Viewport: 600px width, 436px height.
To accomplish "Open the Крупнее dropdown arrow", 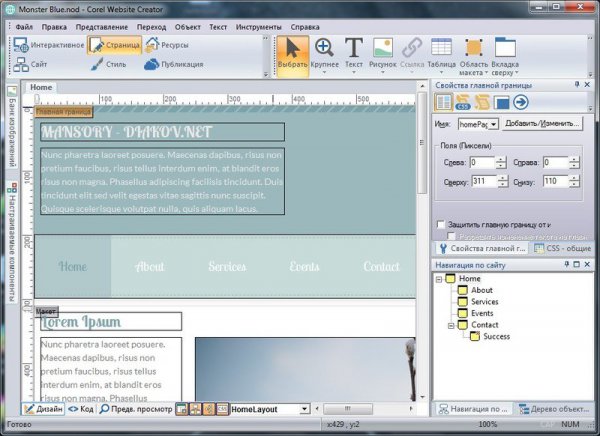I will pos(324,72).
